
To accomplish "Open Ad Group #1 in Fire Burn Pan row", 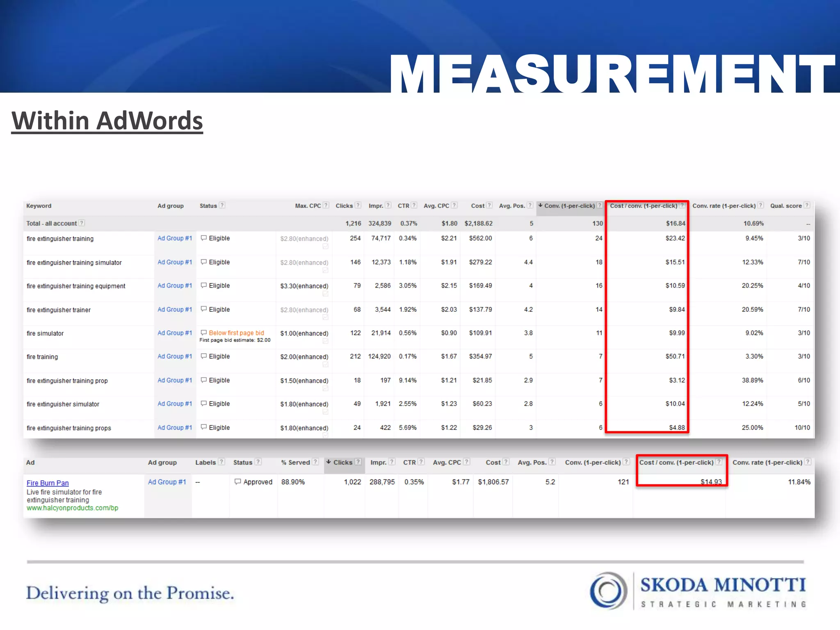I will (167, 482).
